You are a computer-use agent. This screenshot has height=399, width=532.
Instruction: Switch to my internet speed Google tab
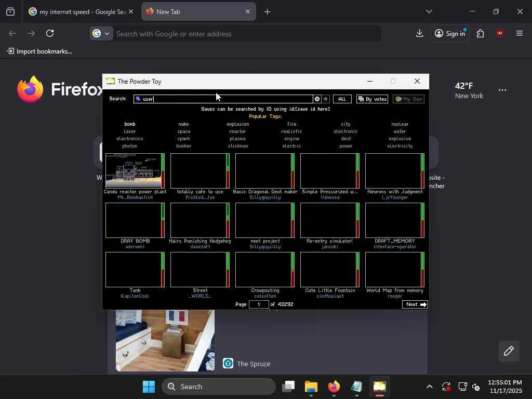tap(82, 12)
